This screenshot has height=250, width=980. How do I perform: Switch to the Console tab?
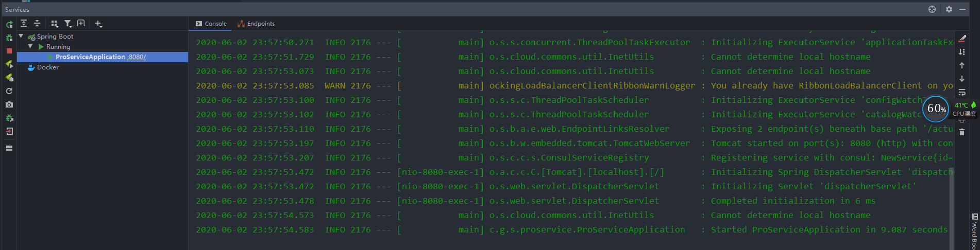211,24
